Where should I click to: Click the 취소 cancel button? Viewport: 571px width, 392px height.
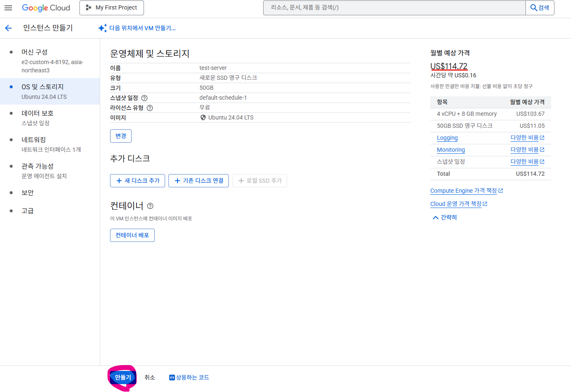150,378
